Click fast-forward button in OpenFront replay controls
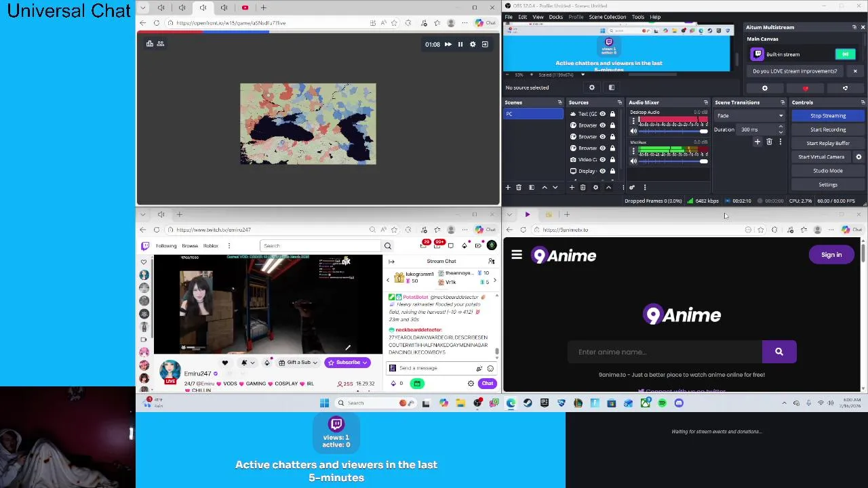Image resolution: width=868 pixels, height=488 pixels. 448,45
